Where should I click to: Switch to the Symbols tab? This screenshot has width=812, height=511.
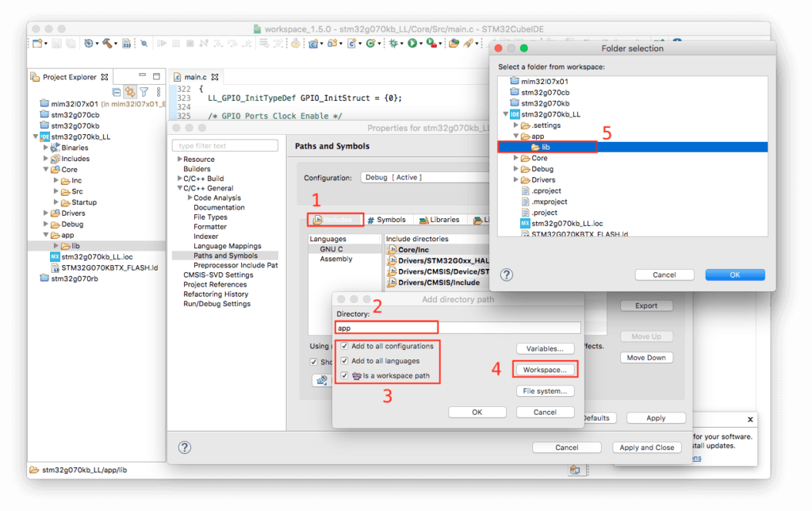point(386,220)
